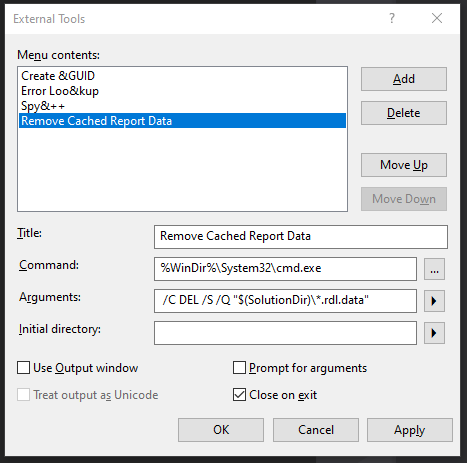Enable Prompt for arguments checkbox

(x=239, y=368)
